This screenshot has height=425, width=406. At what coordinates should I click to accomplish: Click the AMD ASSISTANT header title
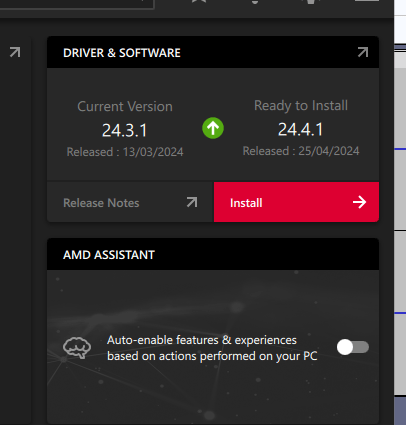[109, 255]
